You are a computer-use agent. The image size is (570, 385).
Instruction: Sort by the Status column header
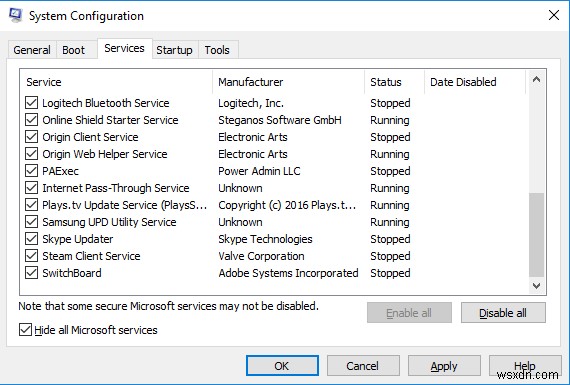coord(394,82)
